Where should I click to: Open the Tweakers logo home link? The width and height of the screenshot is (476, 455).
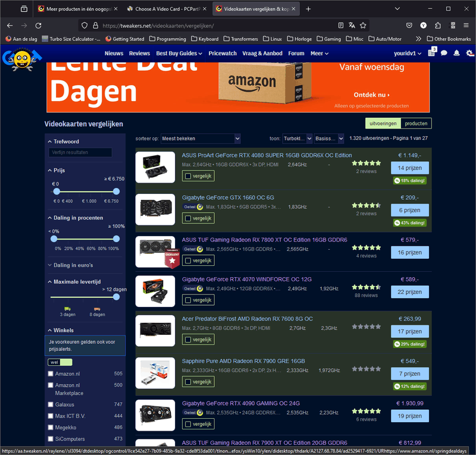22,59
